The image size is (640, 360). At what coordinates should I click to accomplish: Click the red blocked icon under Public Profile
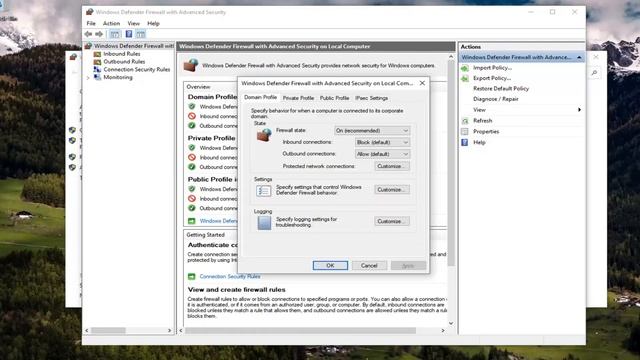pos(192,199)
